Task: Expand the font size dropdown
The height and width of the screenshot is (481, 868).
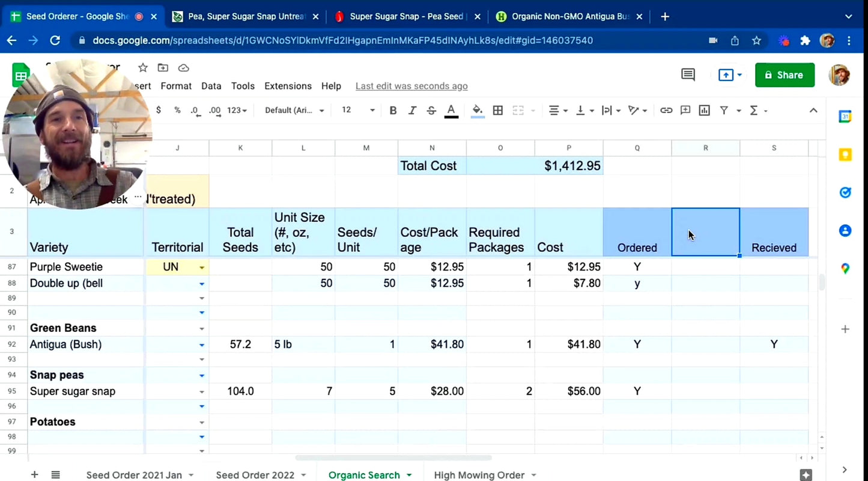Action: pos(372,110)
